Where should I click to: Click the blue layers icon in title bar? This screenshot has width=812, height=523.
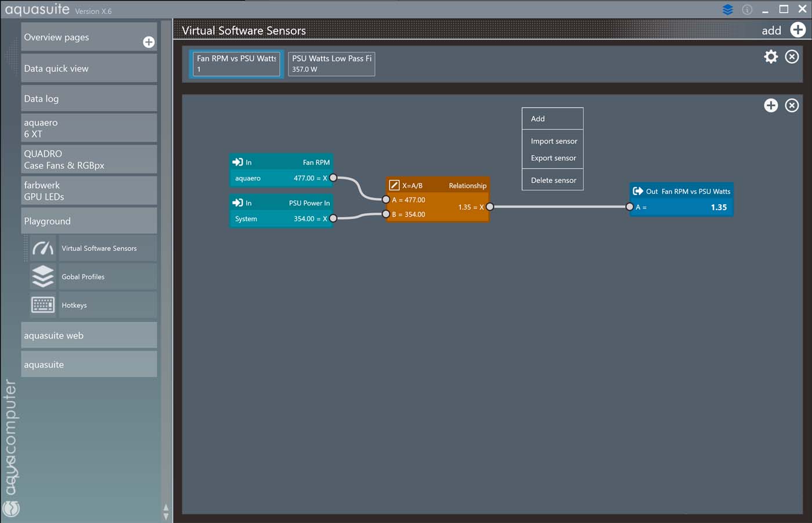pos(728,9)
